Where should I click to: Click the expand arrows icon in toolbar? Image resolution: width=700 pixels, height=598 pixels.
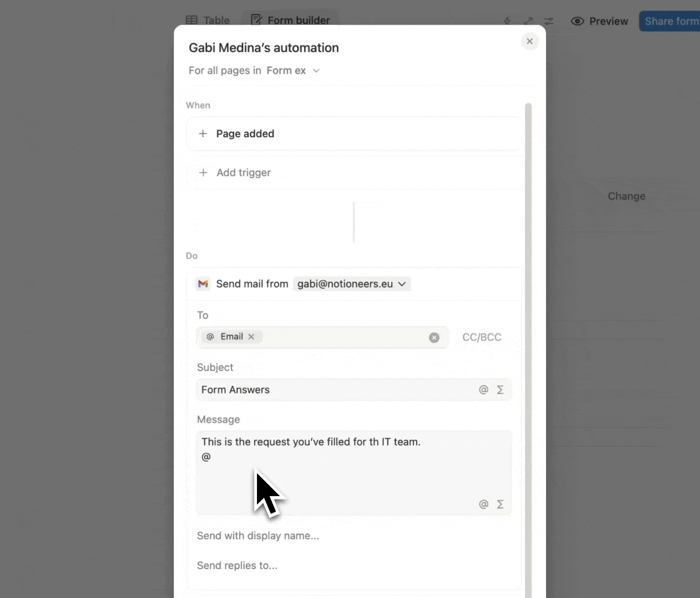(528, 21)
